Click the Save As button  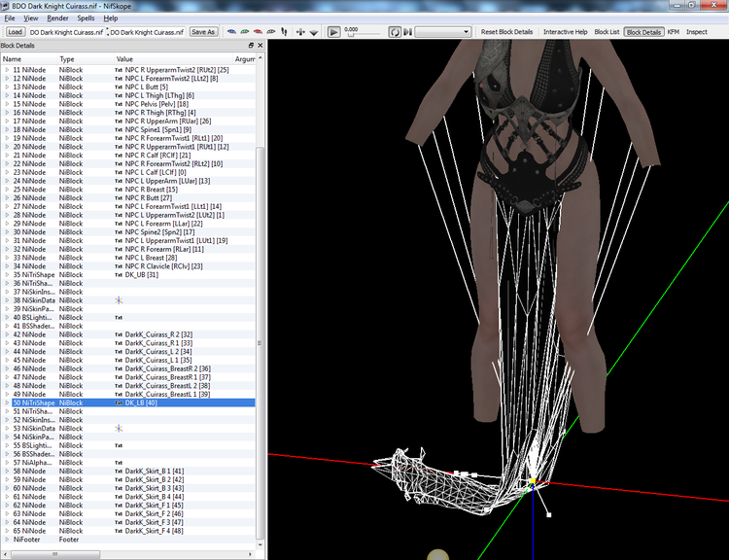click(x=203, y=32)
